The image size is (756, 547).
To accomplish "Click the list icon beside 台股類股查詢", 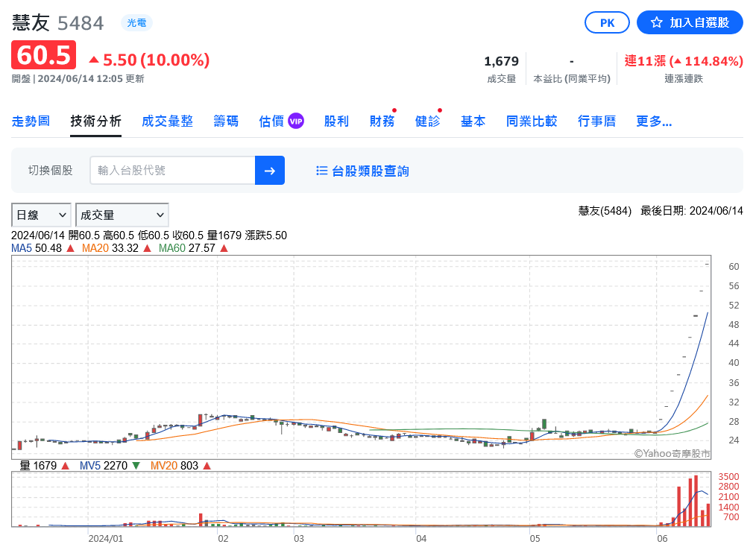I will pyautogui.click(x=321, y=171).
